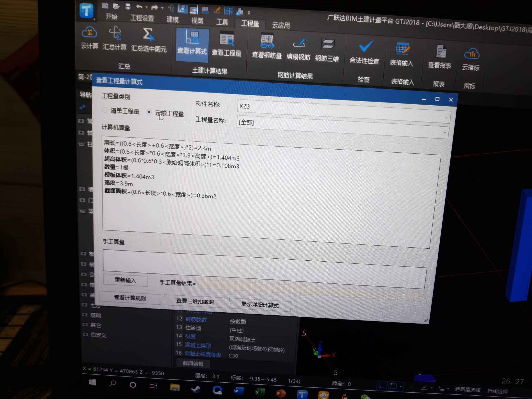Switch to Word on the taskbar
Screen dimensions: 532x399
coord(238,391)
